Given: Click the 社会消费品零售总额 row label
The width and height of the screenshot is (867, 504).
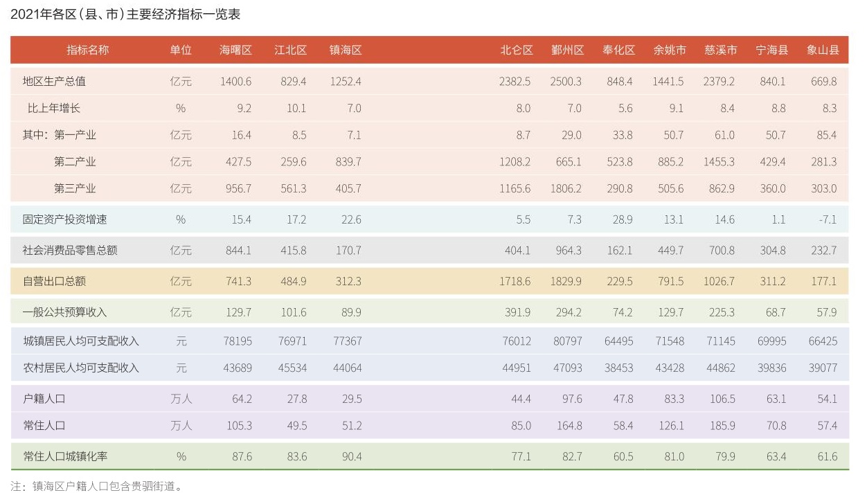Looking at the screenshot, I should tap(70, 251).
